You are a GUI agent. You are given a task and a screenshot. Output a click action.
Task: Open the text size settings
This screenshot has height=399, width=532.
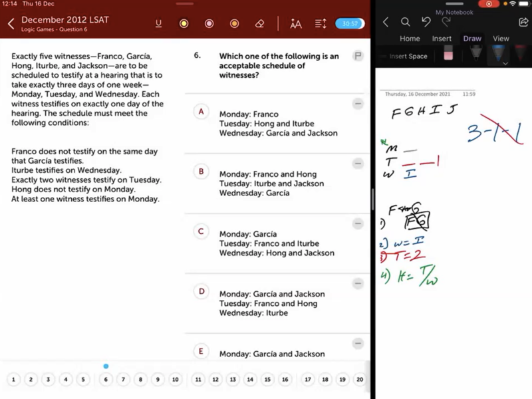(296, 24)
